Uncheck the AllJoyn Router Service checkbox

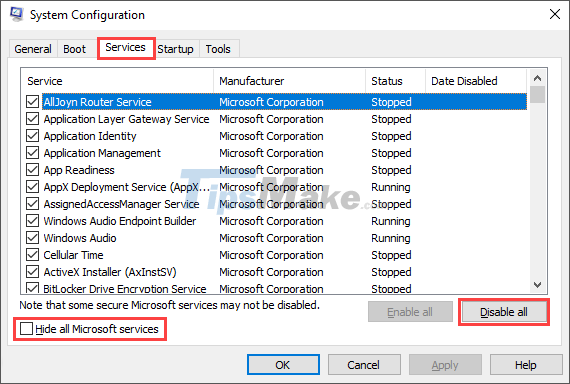tap(32, 102)
